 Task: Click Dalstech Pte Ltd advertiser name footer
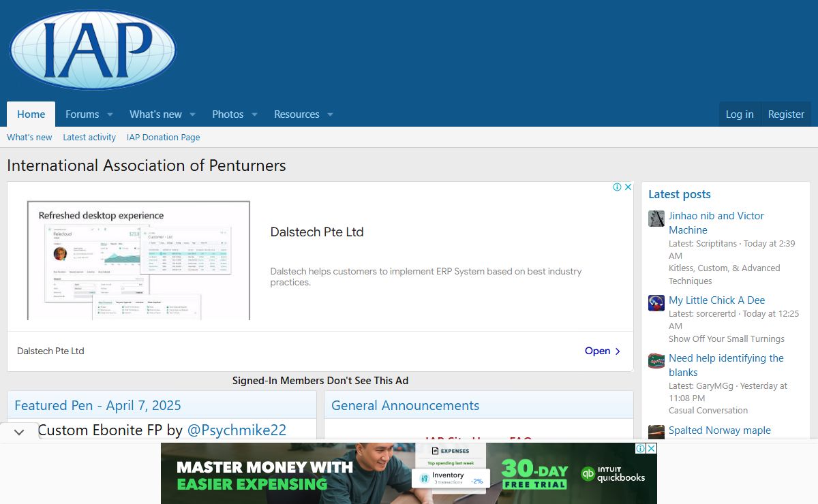[50, 351]
